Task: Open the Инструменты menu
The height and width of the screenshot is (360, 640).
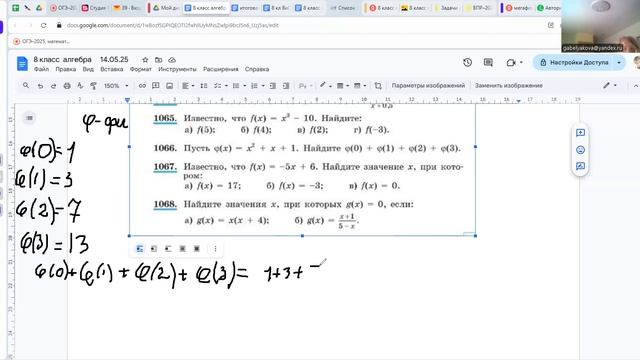Action: point(177,69)
